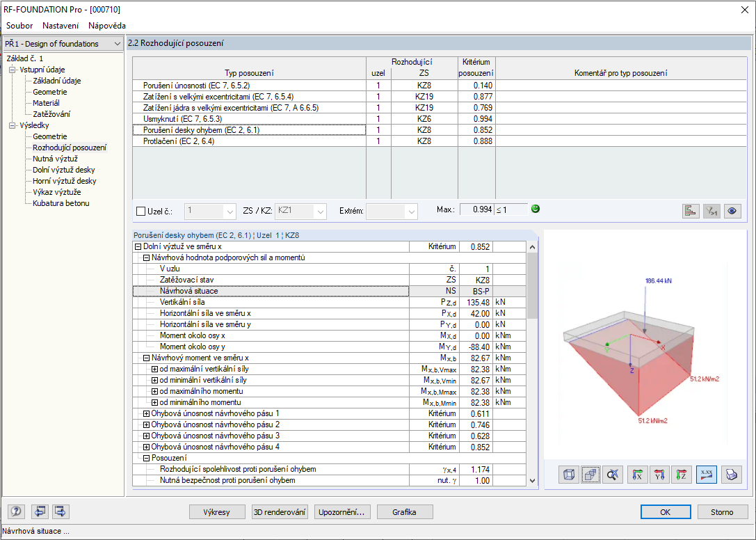Image resolution: width=756 pixels, height=540 pixels.
Task: Enable the Uzel č. checkbox
Action: point(140,211)
